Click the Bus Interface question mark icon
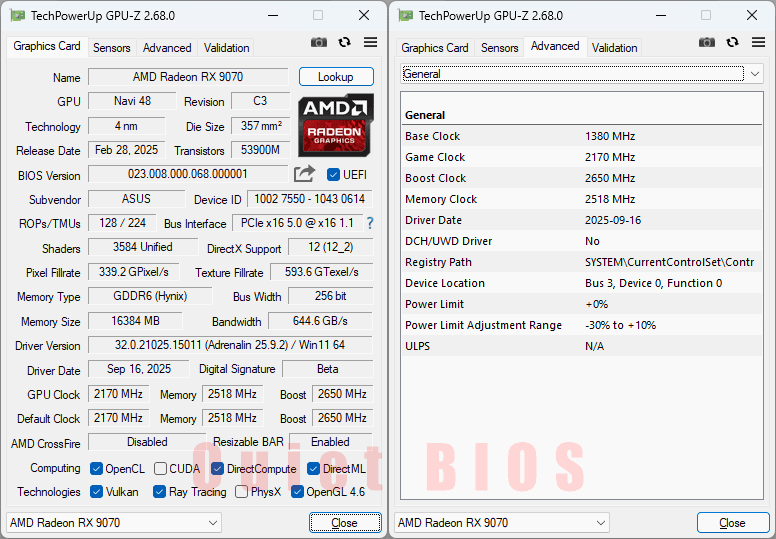Screen dimensions: 776x539 click(x=370, y=223)
